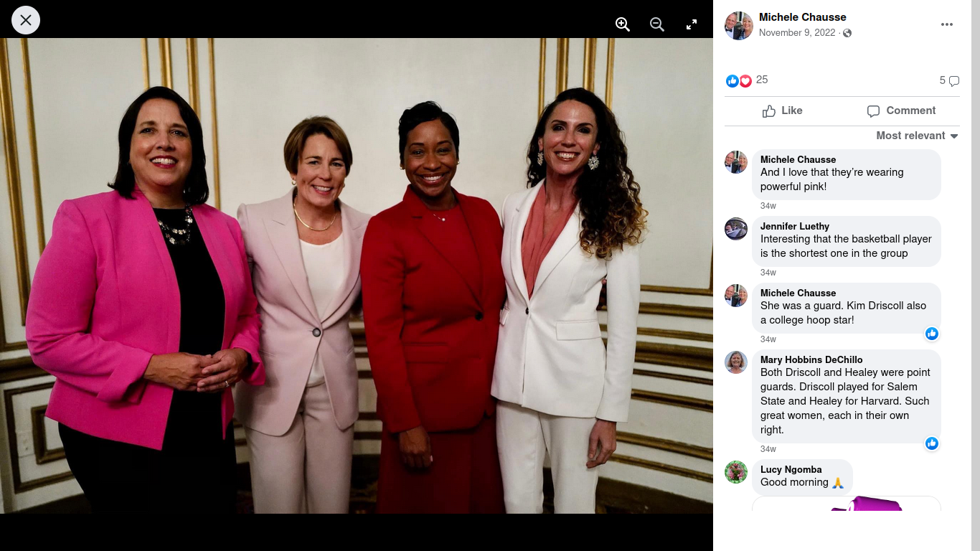The image size is (980, 551).
Task: Close the photo viewer with the X button
Action: (26, 20)
